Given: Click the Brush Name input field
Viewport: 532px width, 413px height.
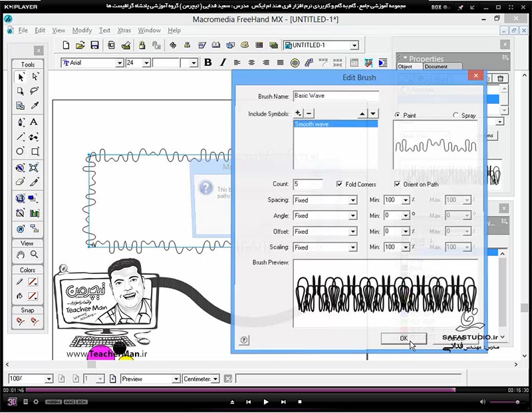Looking at the screenshot, I should click(x=336, y=96).
